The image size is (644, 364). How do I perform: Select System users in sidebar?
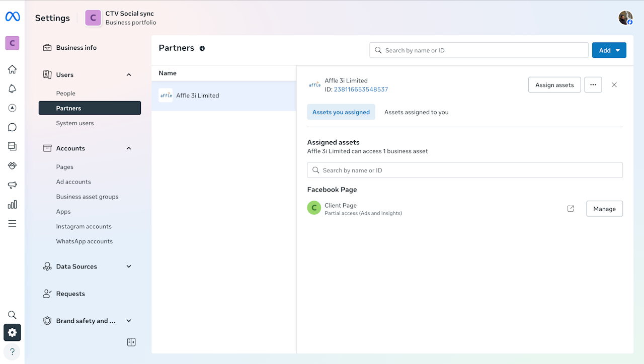tap(75, 123)
